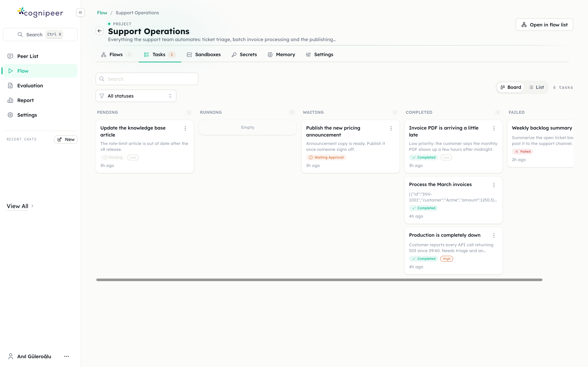Open options menu for Process the March invoices
This screenshot has height=367, width=588.
tap(494, 185)
